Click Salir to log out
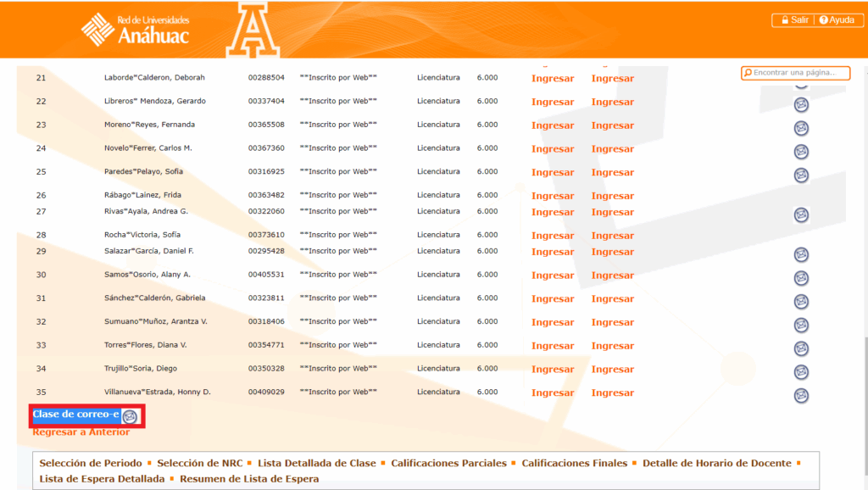Viewport: 868px width, 490px height. point(793,20)
